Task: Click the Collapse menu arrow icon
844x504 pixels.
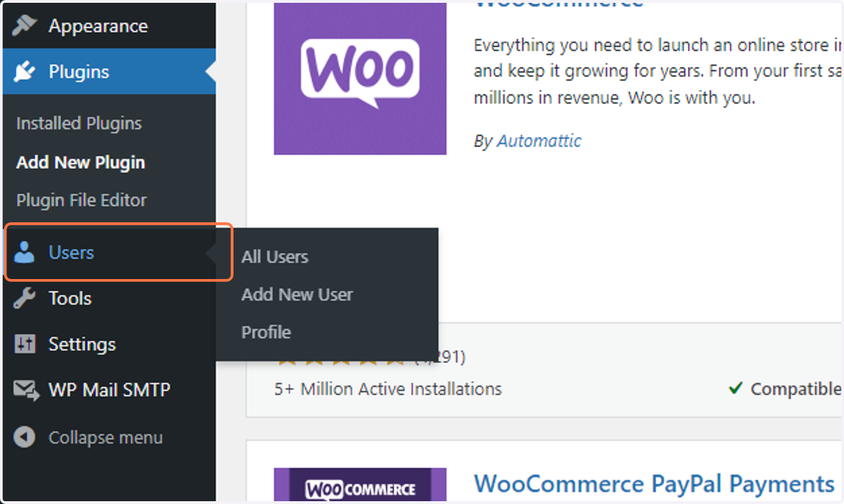Action: pyautogui.click(x=25, y=437)
